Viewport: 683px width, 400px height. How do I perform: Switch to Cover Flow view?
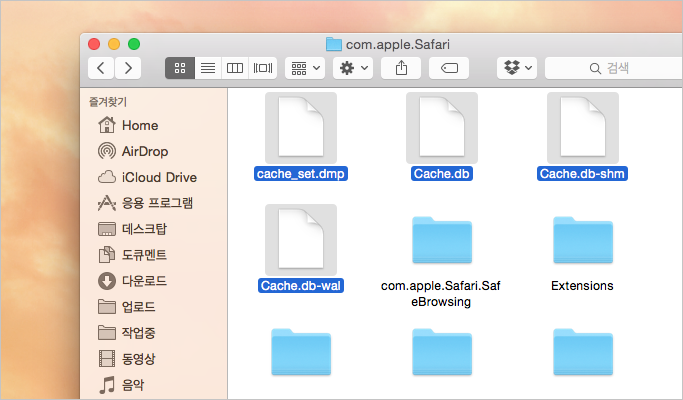pyautogui.click(x=263, y=68)
